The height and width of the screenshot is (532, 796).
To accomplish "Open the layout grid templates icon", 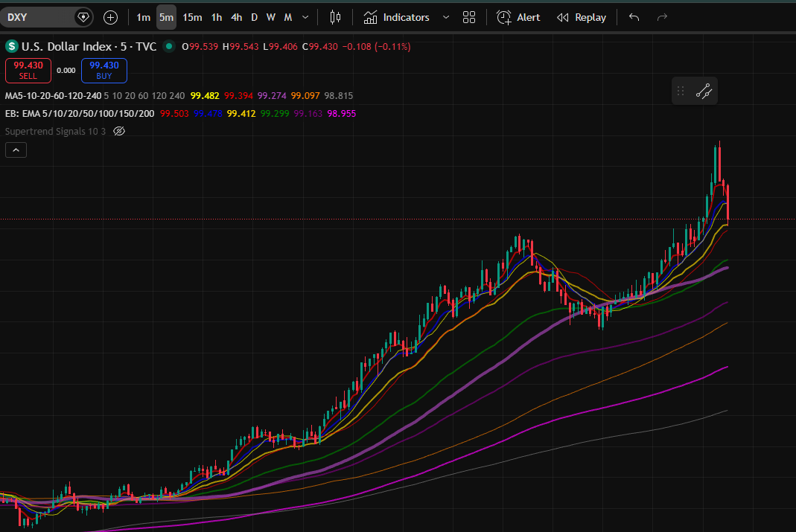I will pyautogui.click(x=469, y=17).
